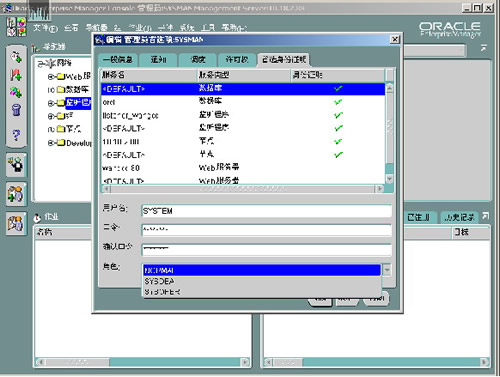500x377 pixels.
Task: Close the SYSMAN edit dialog
Action: (x=395, y=39)
